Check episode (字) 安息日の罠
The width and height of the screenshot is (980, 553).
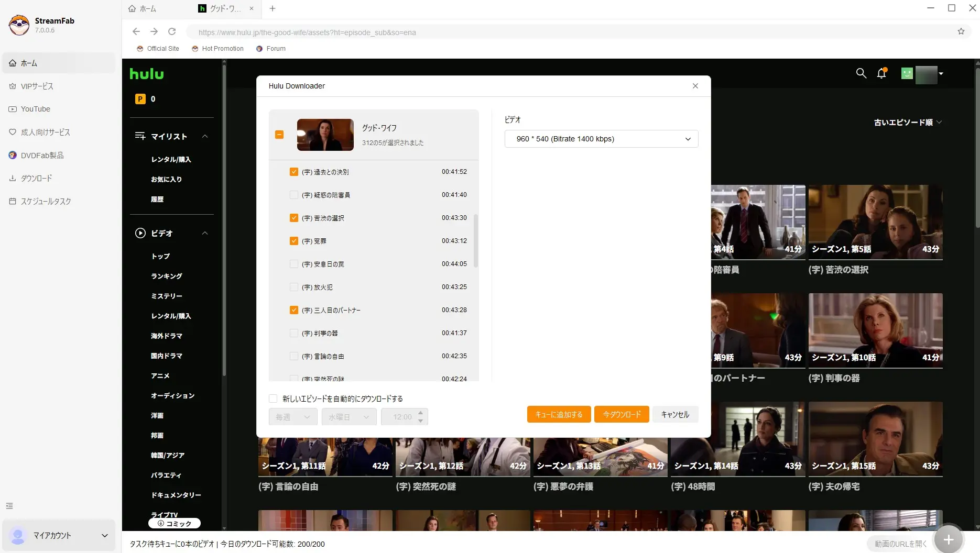(x=294, y=264)
